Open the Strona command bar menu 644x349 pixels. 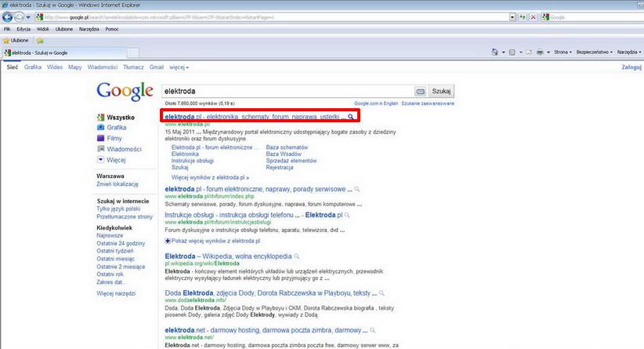tap(563, 53)
